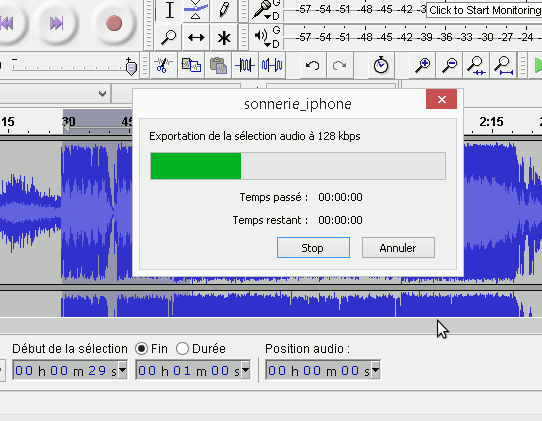Select the Draw pencil tool
Viewport: 542px width, 421px height.
click(224, 10)
